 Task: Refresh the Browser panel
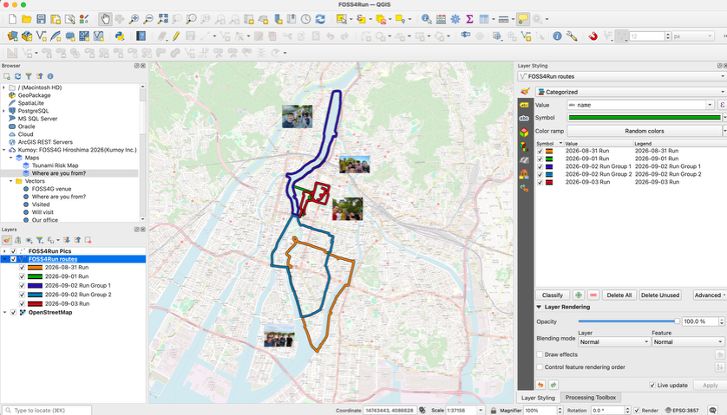click(x=18, y=76)
